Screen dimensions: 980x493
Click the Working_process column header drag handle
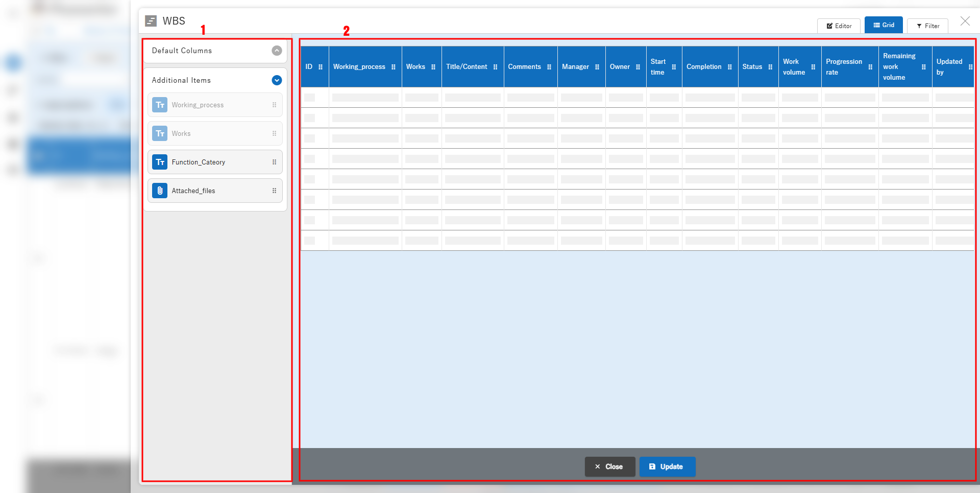[x=394, y=67]
